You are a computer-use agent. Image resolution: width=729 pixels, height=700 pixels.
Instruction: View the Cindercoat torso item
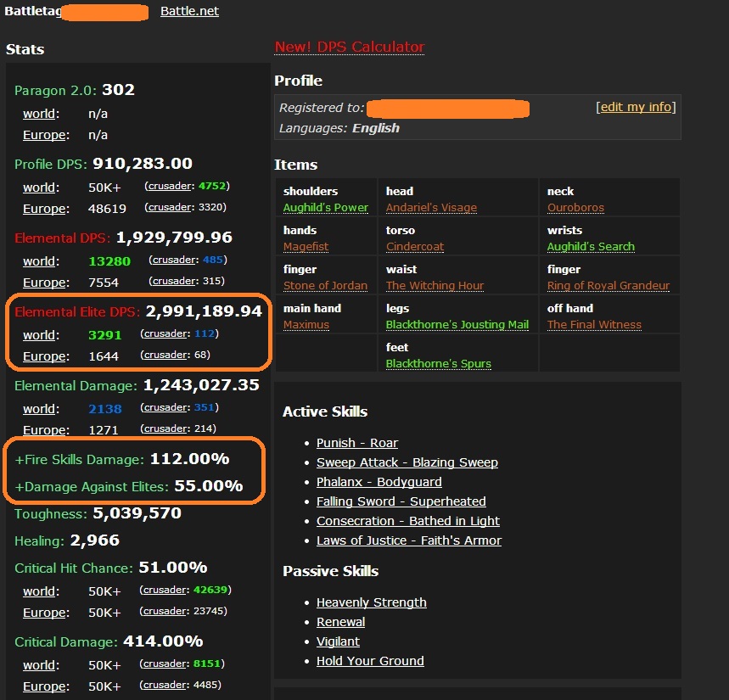click(x=415, y=246)
